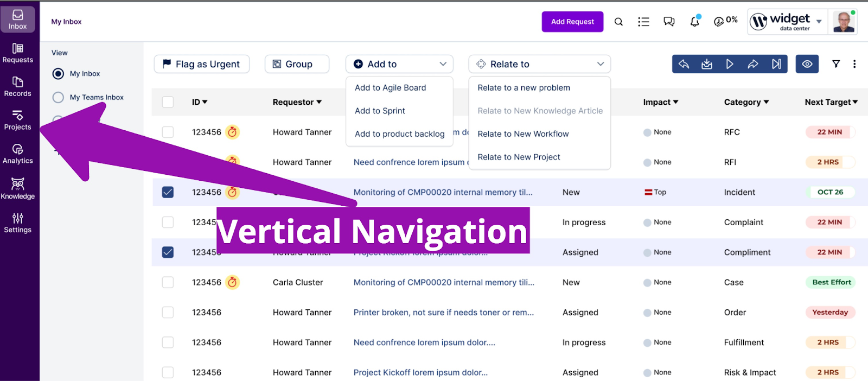
Task: Open the three-dot more options menu
Action: click(854, 64)
